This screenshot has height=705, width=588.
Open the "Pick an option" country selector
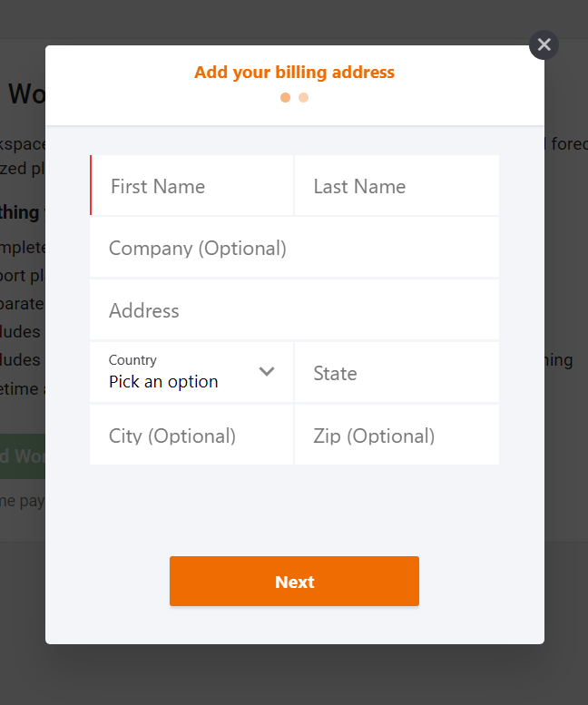click(x=191, y=372)
